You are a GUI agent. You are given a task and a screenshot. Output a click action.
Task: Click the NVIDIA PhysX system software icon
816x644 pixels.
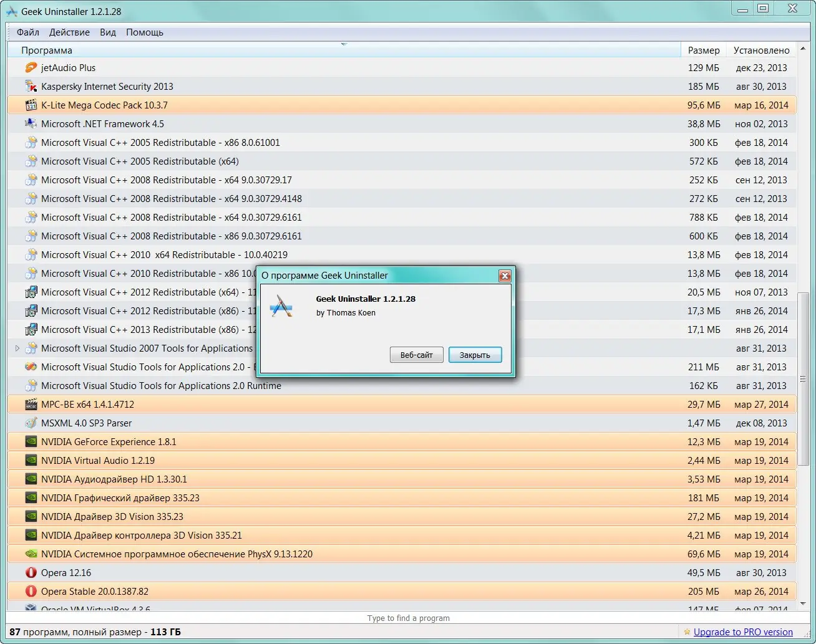point(31,554)
